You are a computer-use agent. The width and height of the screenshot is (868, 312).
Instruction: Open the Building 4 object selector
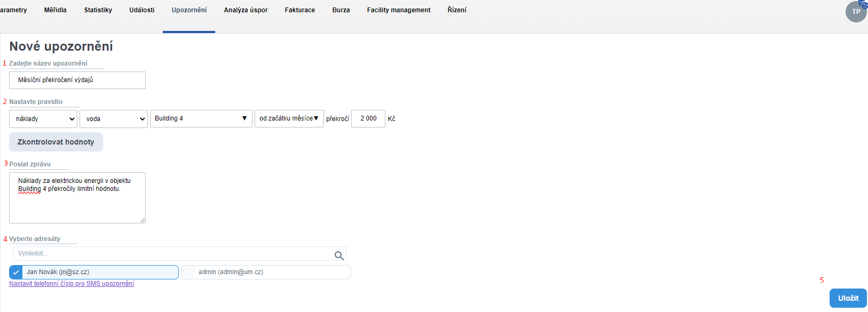201,118
